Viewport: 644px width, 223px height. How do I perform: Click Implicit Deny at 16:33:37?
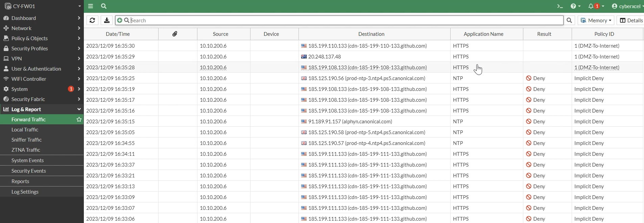[x=589, y=165]
